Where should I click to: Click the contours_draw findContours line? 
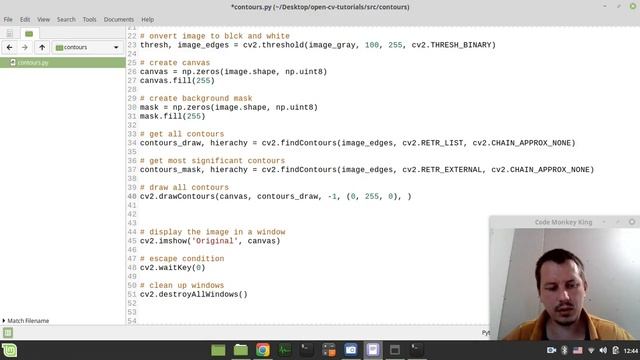coord(358,143)
